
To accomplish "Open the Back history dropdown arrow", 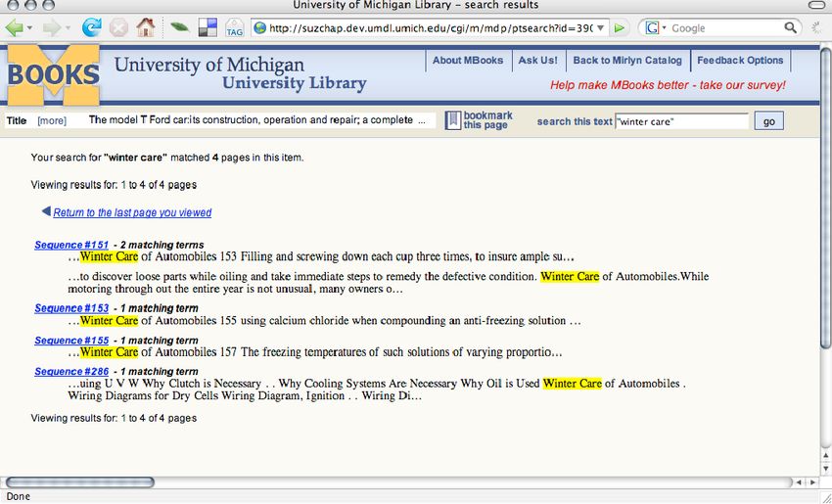I will 29,28.
